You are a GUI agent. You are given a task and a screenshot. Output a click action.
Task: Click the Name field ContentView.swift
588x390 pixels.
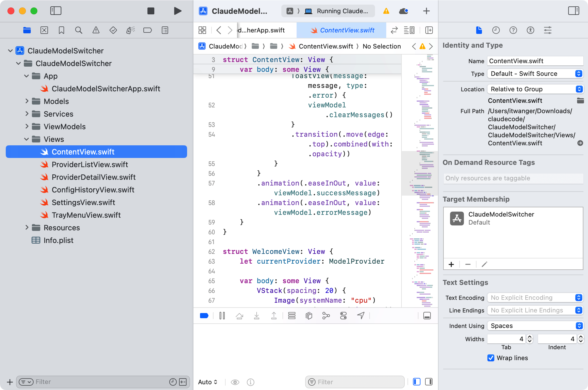(x=535, y=61)
